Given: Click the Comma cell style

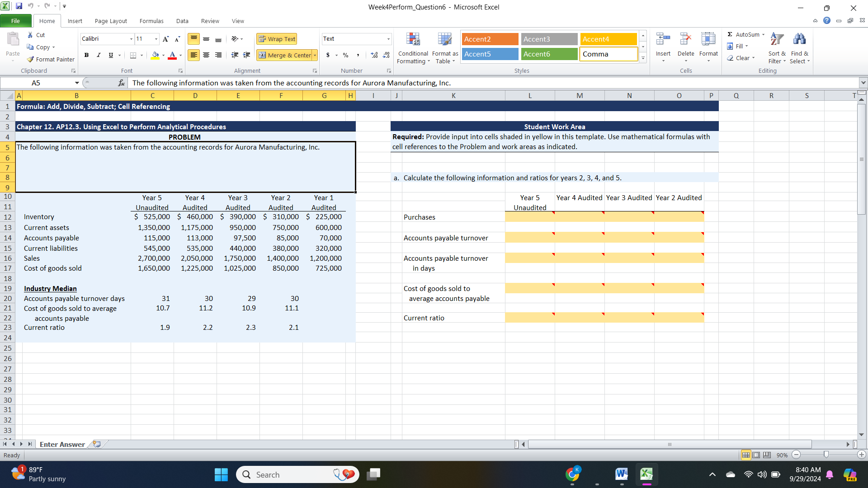Looking at the screenshot, I should (x=608, y=54).
